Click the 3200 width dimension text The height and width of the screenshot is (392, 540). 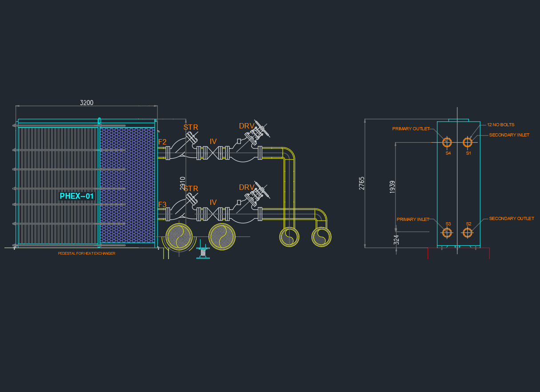click(87, 103)
